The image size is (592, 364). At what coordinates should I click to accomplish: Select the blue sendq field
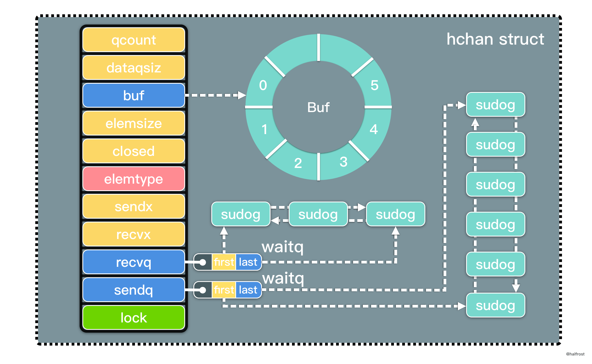pos(134,290)
